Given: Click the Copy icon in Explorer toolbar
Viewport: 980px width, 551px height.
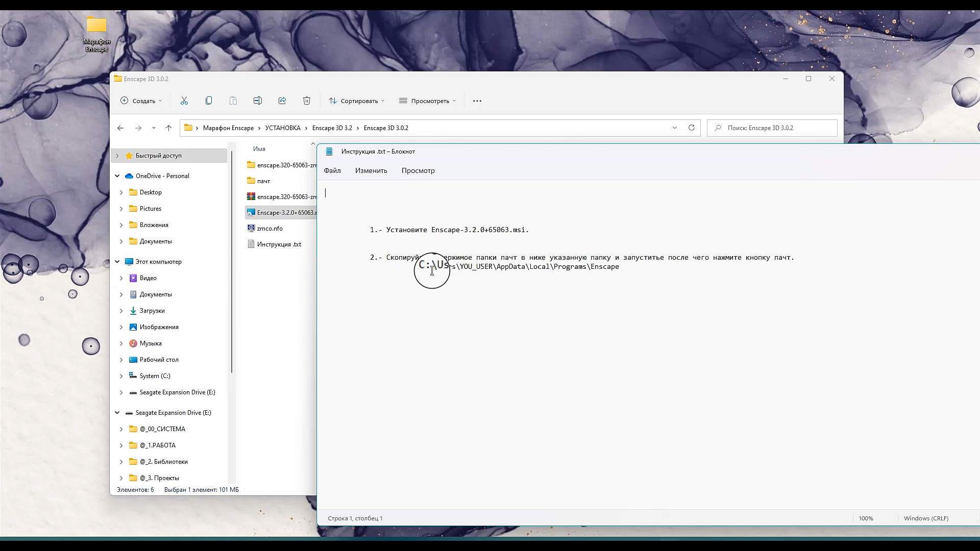Looking at the screenshot, I should click(x=209, y=101).
